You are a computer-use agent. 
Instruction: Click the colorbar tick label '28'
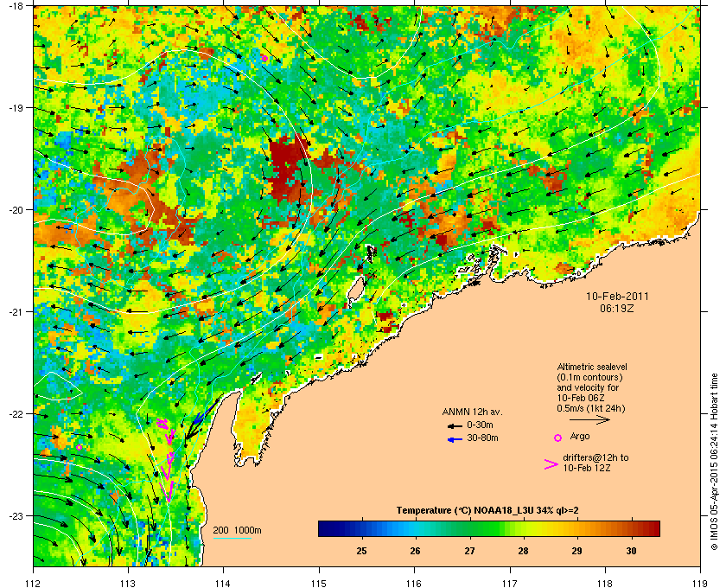523,551
